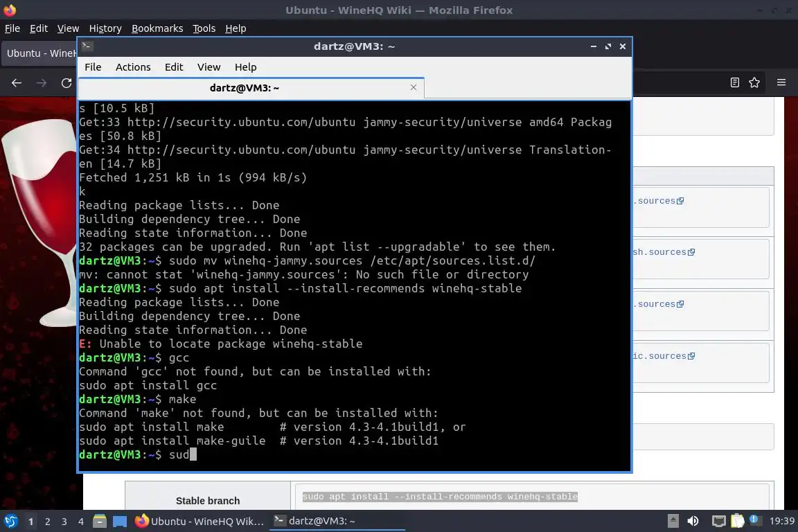Select the dartz@VM3 terminal tab

pos(251,87)
